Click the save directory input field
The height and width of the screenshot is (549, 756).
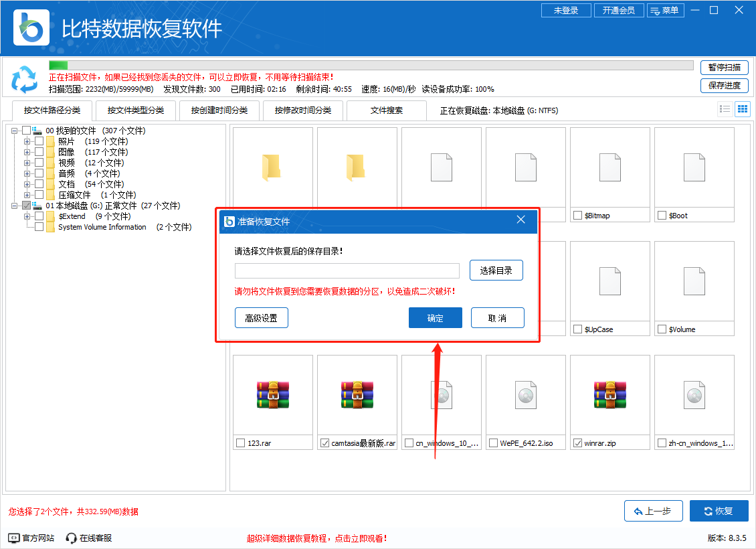click(347, 270)
